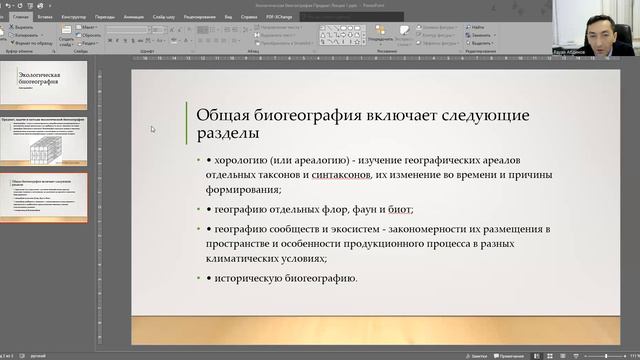
Task: Open customize quick access toolbar arrow
Action: tap(50, 6)
